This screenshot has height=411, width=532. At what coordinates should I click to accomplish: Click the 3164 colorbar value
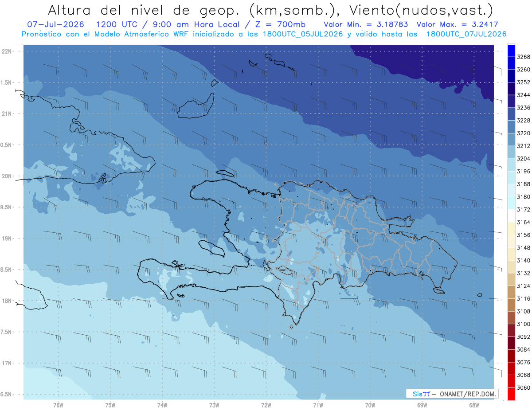pyautogui.click(x=523, y=223)
